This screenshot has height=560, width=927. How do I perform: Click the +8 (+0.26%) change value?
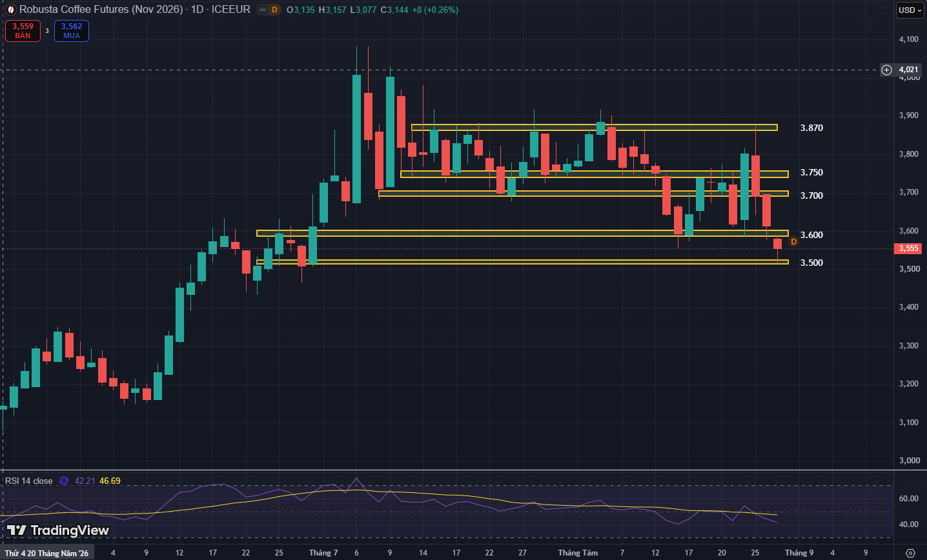pos(435,10)
